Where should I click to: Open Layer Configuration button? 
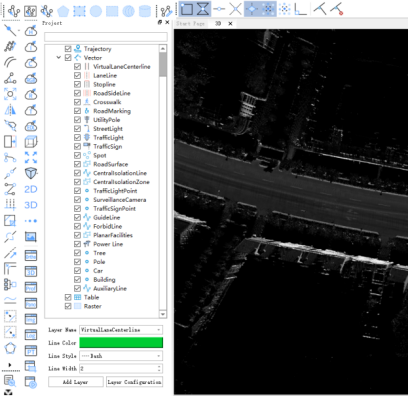pyautogui.click(x=135, y=382)
